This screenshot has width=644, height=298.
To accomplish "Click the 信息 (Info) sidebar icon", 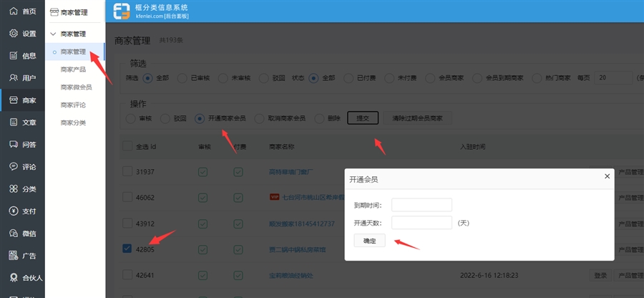I will click(14, 56).
